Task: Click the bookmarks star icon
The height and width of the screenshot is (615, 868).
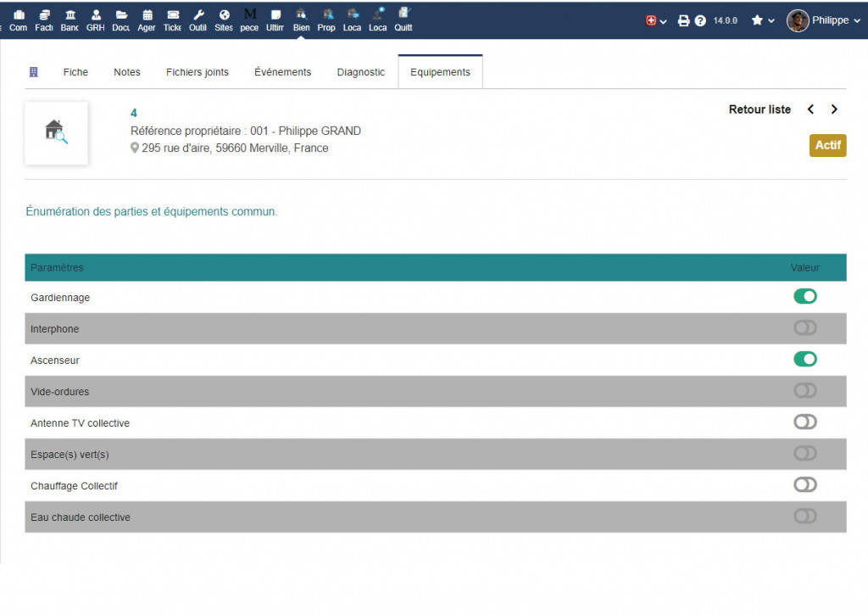Action: click(757, 20)
